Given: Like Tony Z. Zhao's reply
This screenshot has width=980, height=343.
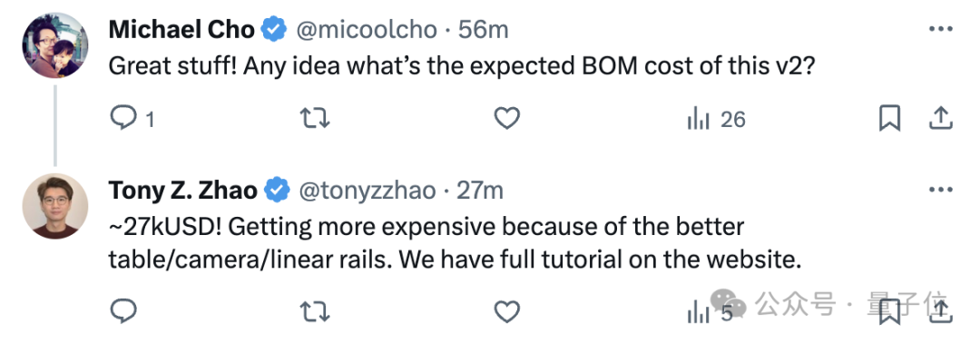Looking at the screenshot, I should 507,310.
